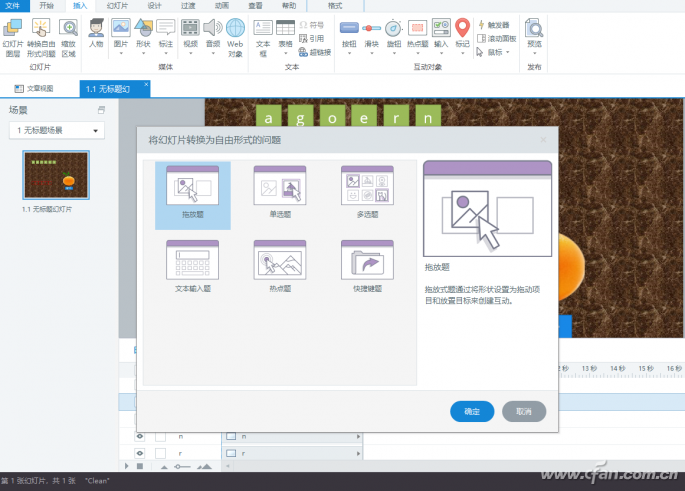Confirm with the 确定 button
This screenshot has width=685, height=491.
pyautogui.click(x=472, y=411)
